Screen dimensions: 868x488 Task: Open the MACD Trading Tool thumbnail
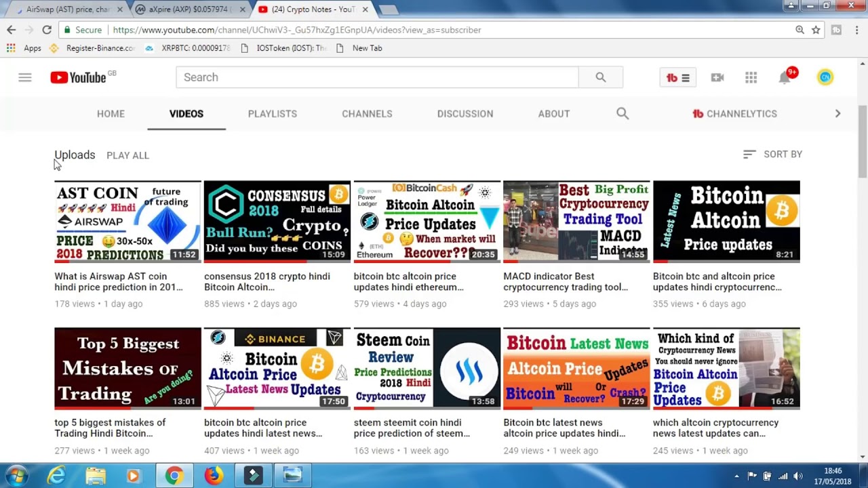point(576,222)
